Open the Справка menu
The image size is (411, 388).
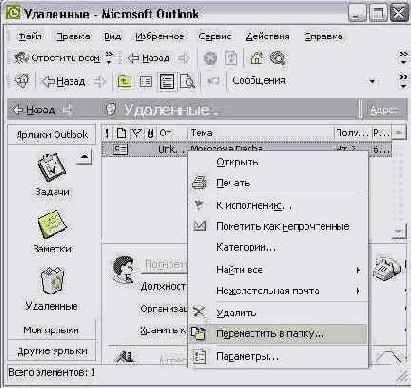click(323, 36)
